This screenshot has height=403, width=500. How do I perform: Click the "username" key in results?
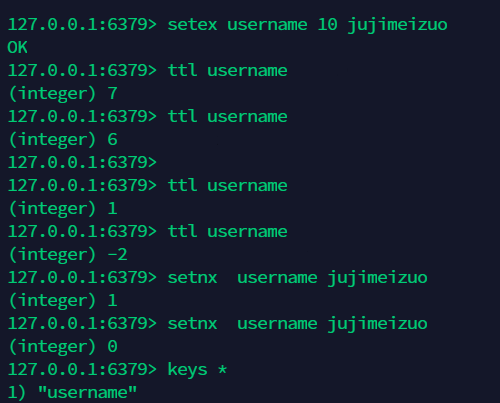click(87, 392)
